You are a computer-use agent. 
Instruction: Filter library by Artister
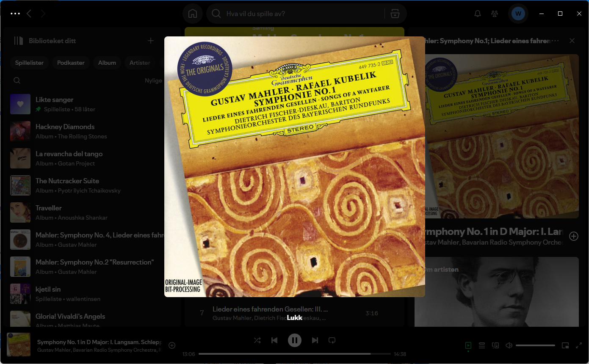[x=140, y=63]
